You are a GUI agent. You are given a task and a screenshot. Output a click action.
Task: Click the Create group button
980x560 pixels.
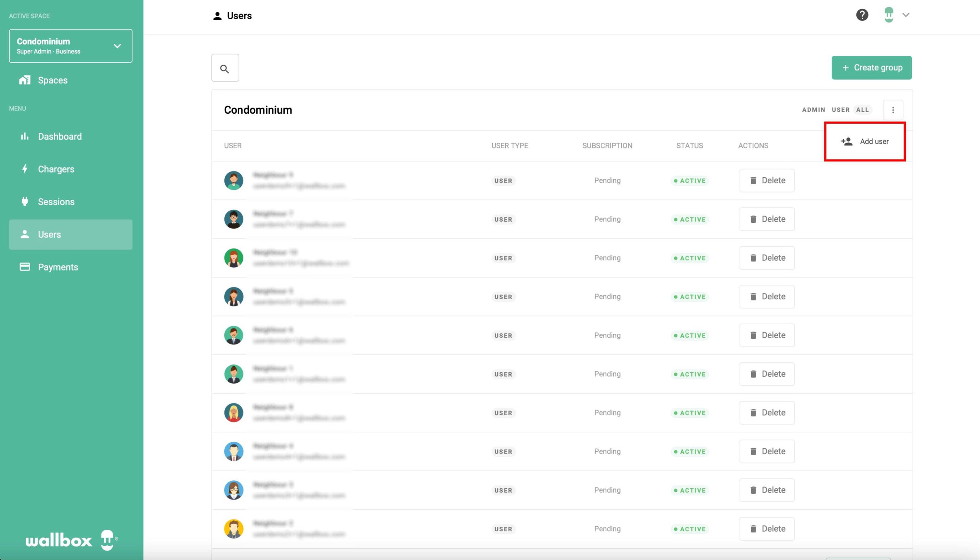coord(872,68)
